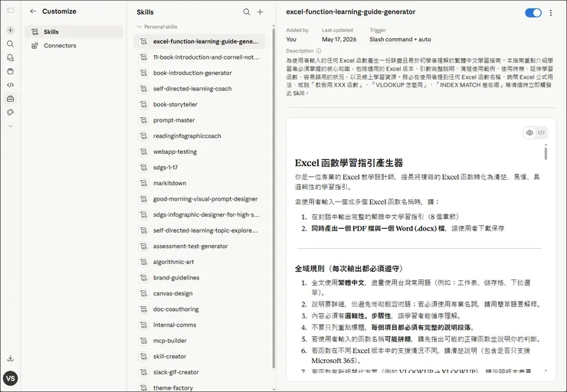Click the markitdown skill icon
This screenshot has height=392, width=567.
(x=143, y=183)
